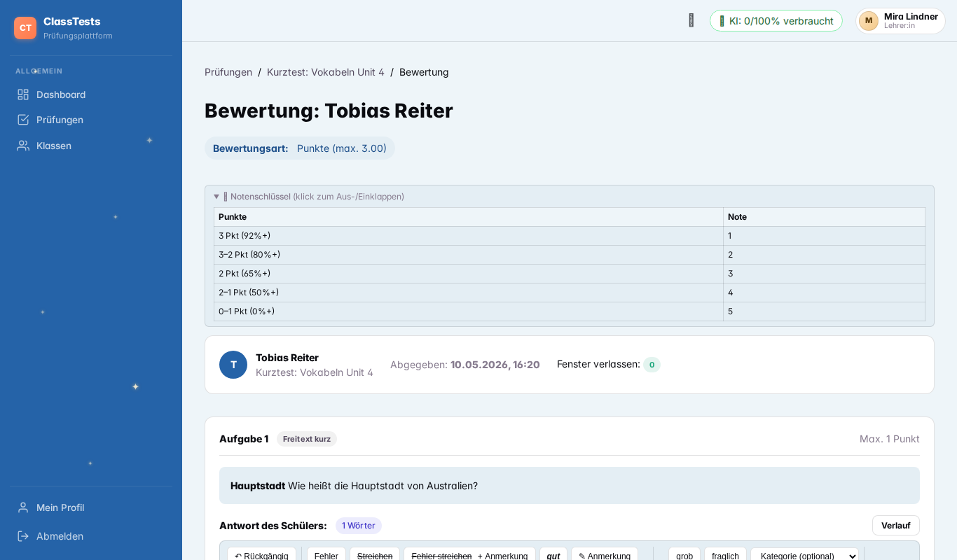Click the small icon left of KI badge
The image size is (957, 560).
pos(691,21)
